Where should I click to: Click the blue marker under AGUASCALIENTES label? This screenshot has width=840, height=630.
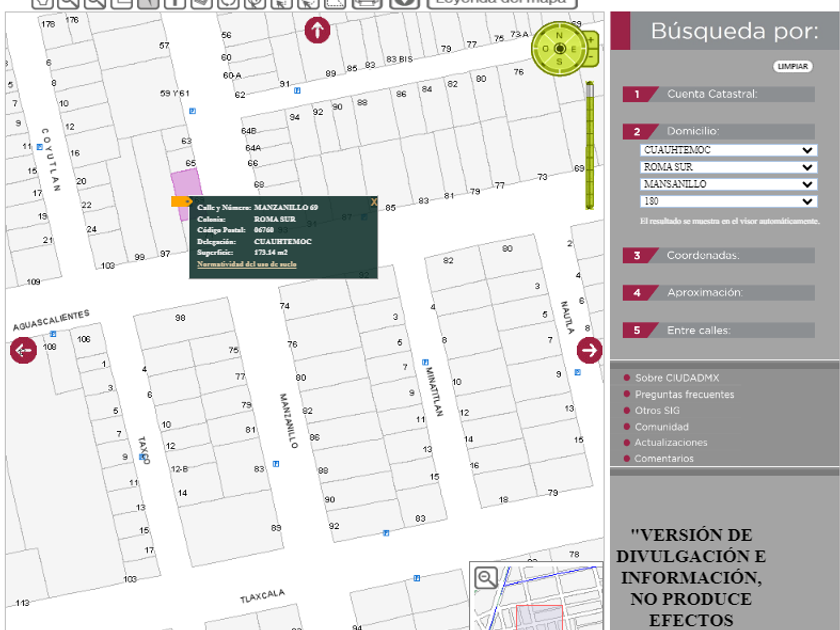(x=53, y=334)
